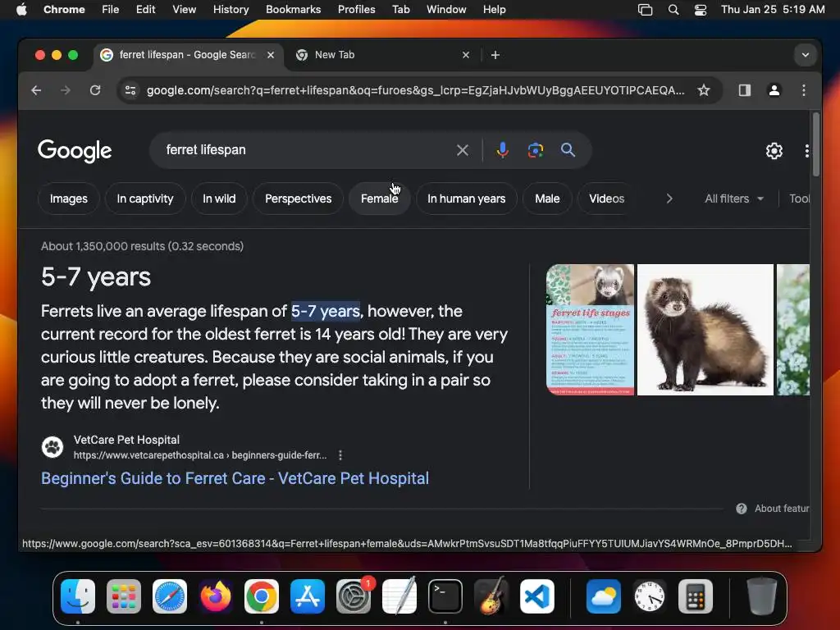Click the Chrome forward arrow
This screenshot has width=840, height=630.
point(66,90)
